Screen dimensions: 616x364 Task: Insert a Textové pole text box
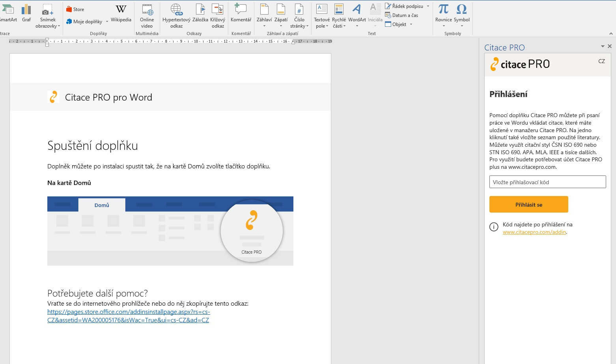point(322,16)
